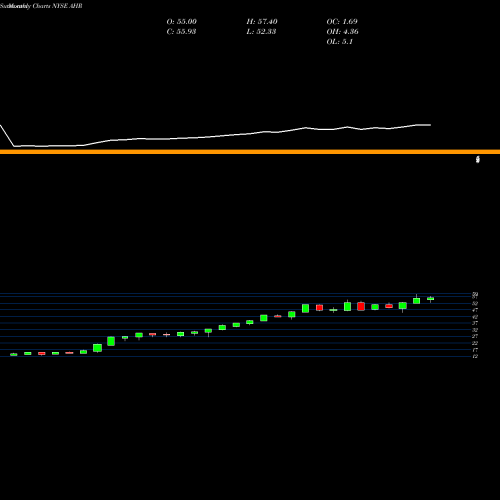Image resolution: width=500 pixels, height=500 pixels.
Task: Click the orange divider bar
Action: coord(250,152)
